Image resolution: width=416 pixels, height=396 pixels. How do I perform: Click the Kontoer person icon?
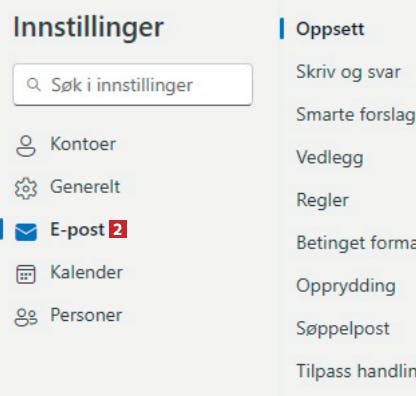(26, 146)
